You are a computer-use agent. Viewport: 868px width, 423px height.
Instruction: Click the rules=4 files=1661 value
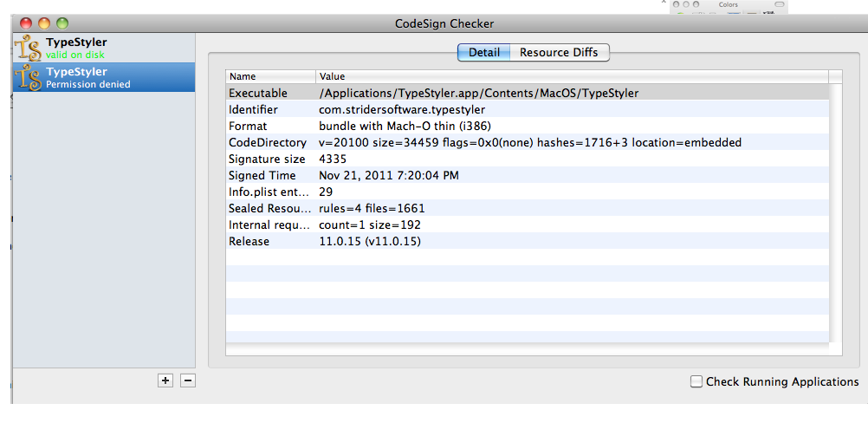coord(372,209)
